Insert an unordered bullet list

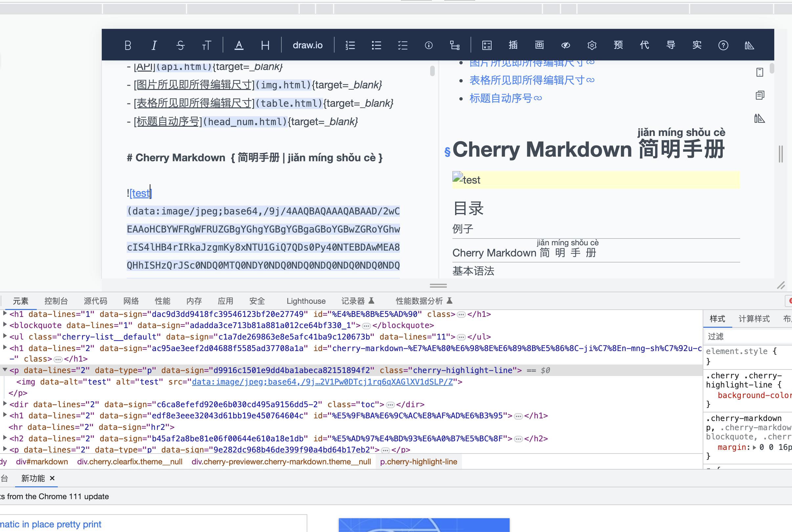tap(376, 45)
